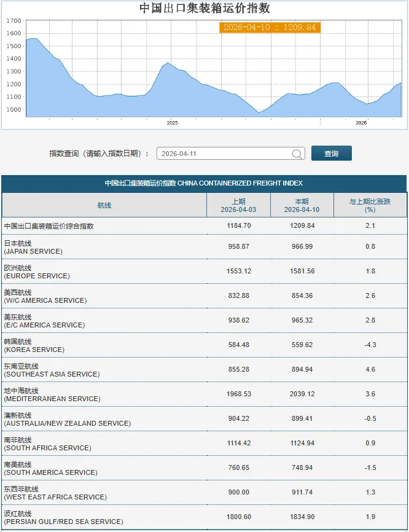Click the 查询 query button
Screen dimensions: 409x532
point(331,154)
